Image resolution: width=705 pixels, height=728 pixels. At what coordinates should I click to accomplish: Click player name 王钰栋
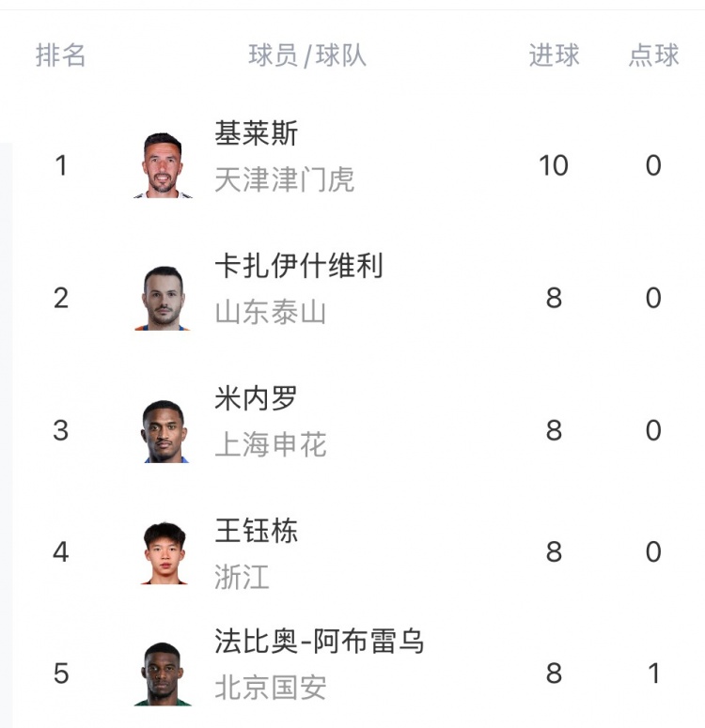point(256,531)
